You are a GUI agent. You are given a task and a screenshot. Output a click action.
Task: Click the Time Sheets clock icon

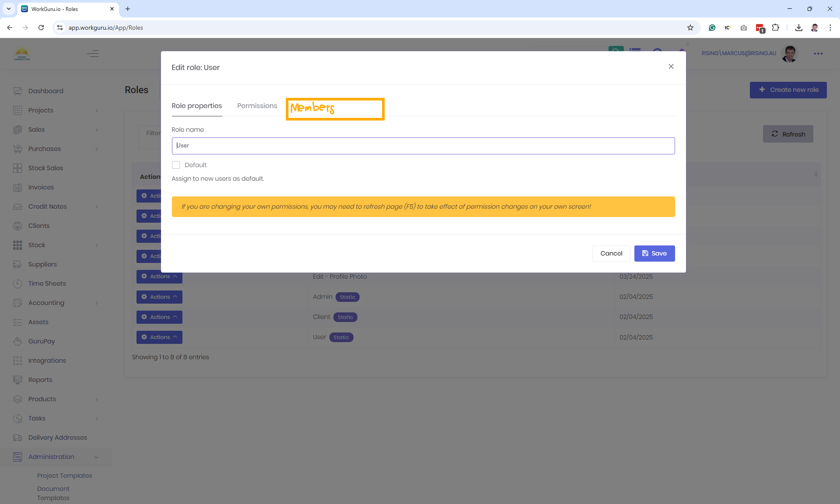(x=17, y=283)
